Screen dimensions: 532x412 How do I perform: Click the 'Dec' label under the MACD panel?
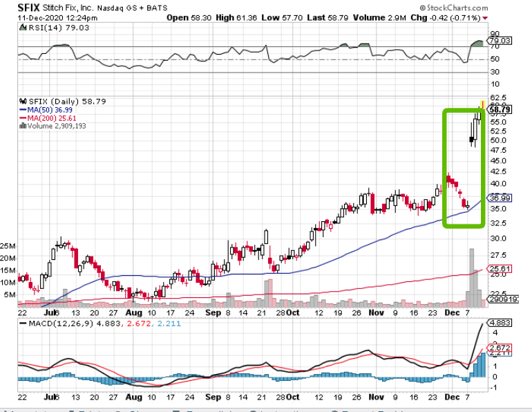click(452, 397)
